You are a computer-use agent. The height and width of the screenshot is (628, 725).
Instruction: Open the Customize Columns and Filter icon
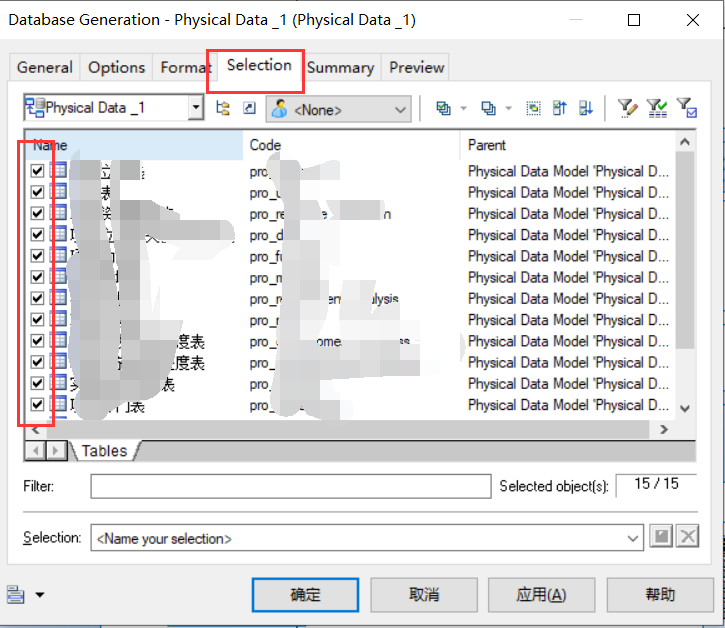(627, 109)
